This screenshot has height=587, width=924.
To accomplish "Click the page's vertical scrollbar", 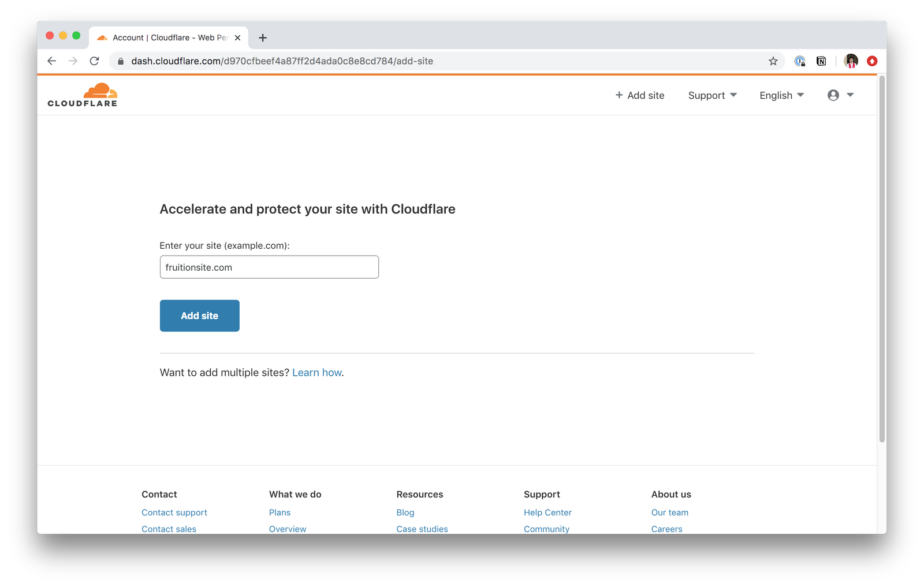I will [x=882, y=260].
